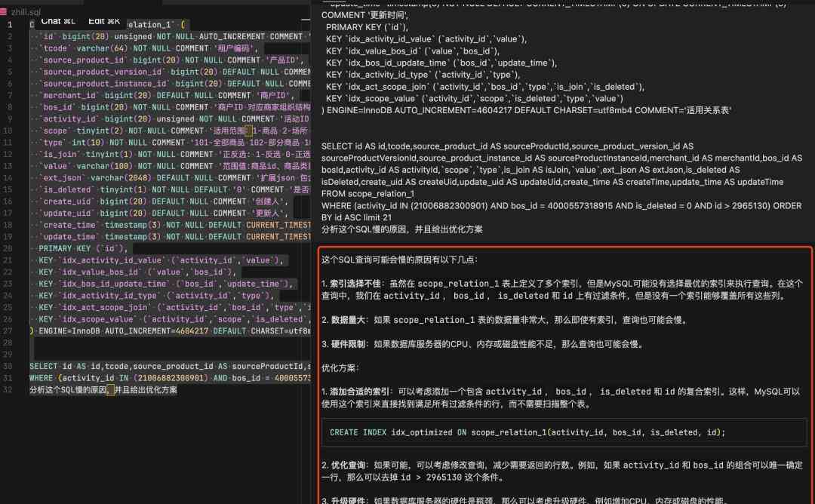The height and width of the screenshot is (504, 815).
Task: Click answer intro 这个SQL查询可能会慢的原因有以下几点
Action: click(399, 260)
